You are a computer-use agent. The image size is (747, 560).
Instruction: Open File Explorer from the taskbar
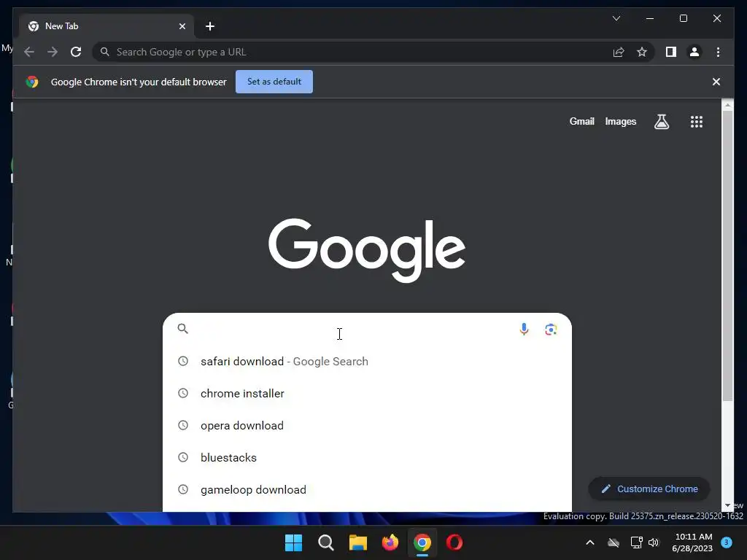pos(357,542)
